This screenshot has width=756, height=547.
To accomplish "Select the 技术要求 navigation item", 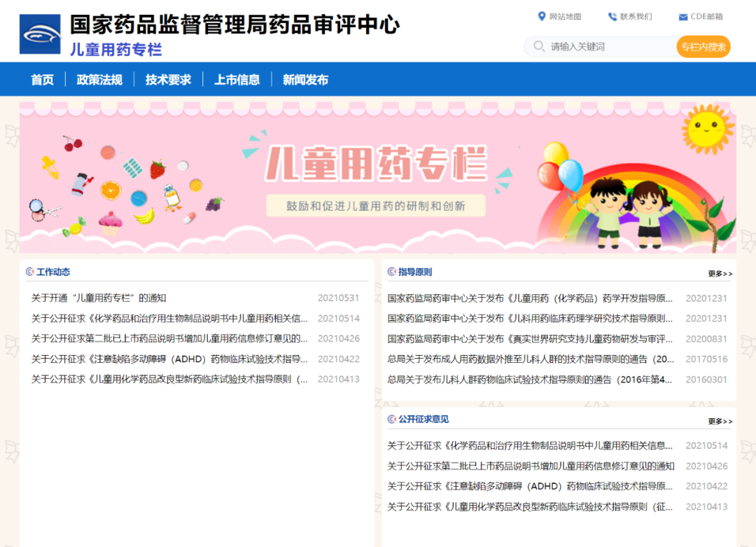I will click(168, 80).
